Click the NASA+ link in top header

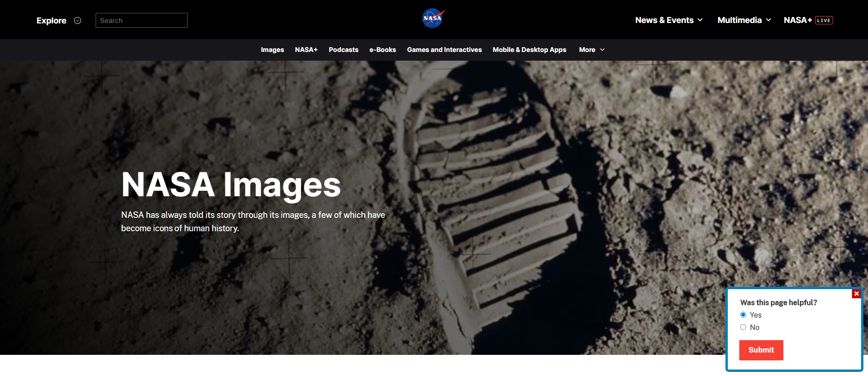point(798,20)
